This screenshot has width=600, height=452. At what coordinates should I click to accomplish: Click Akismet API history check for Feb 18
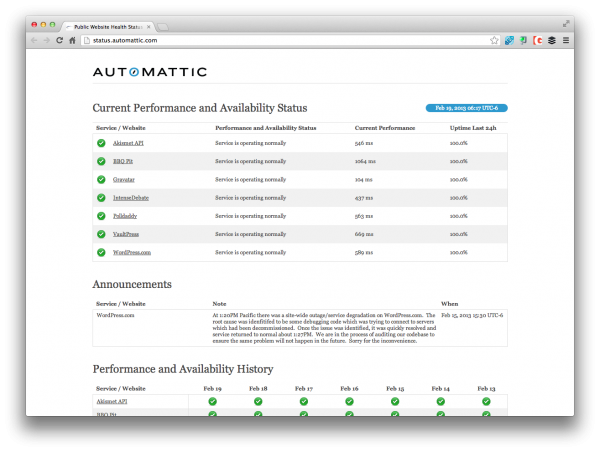click(258, 401)
